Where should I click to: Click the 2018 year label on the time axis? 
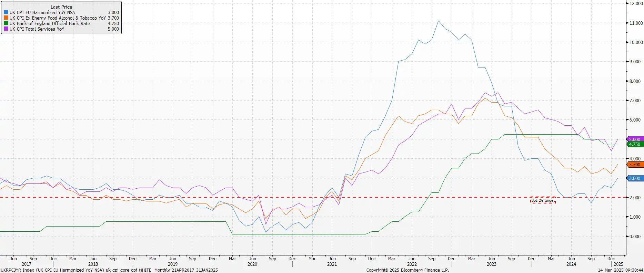[93, 264]
